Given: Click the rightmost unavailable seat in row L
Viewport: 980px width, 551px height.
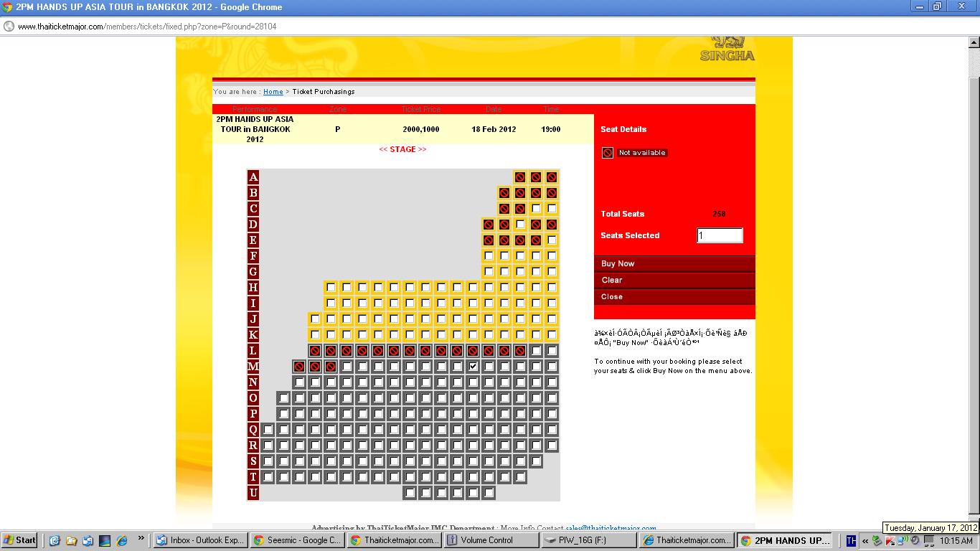Looking at the screenshot, I should click(520, 351).
